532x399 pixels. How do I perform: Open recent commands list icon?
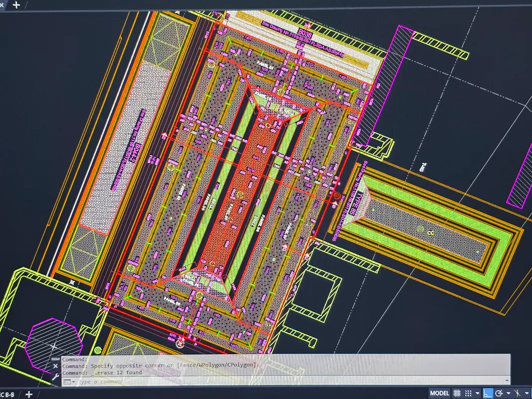coord(69,382)
